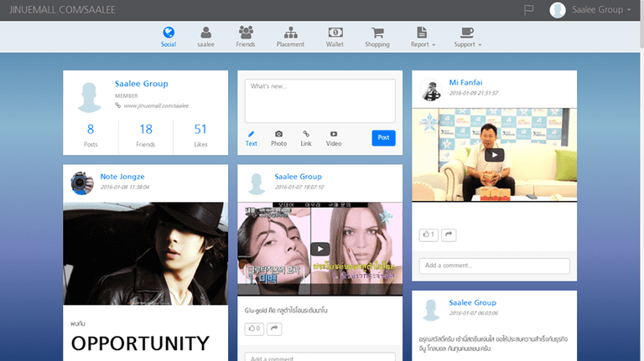Open the Wallet money icon

pos(335,33)
